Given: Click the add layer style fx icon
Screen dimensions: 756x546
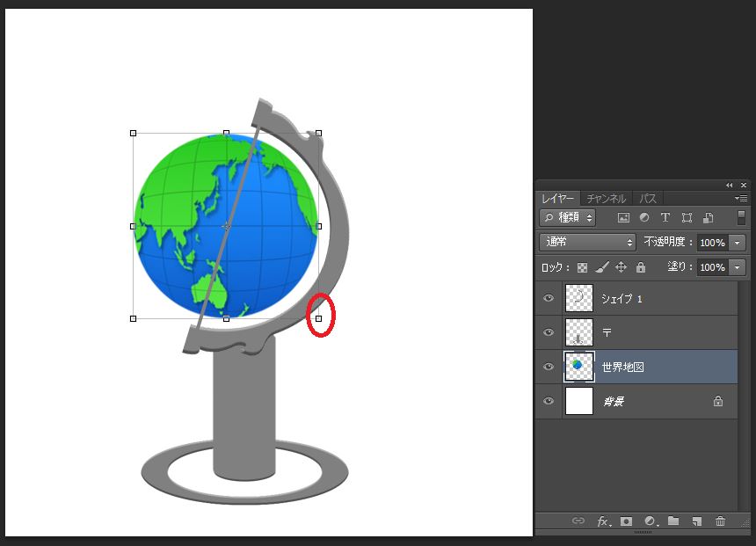Looking at the screenshot, I should (603, 521).
